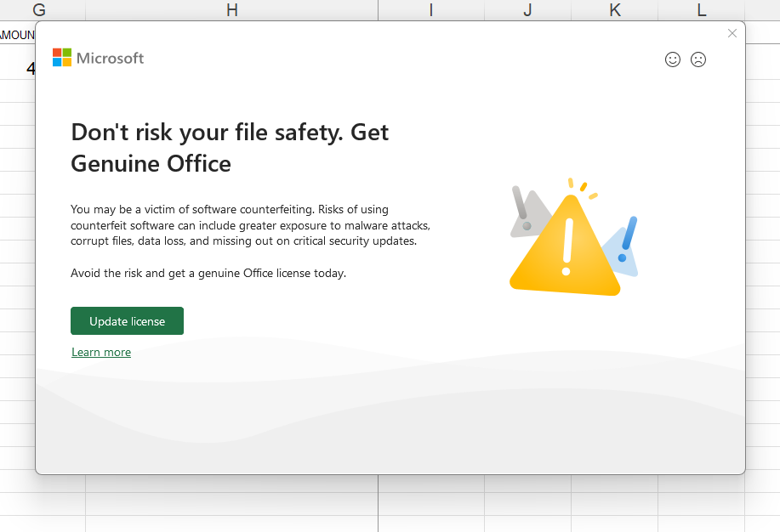Select column L header in spreadsheet
The width and height of the screenshot is (780, 532).
point(702,10)
